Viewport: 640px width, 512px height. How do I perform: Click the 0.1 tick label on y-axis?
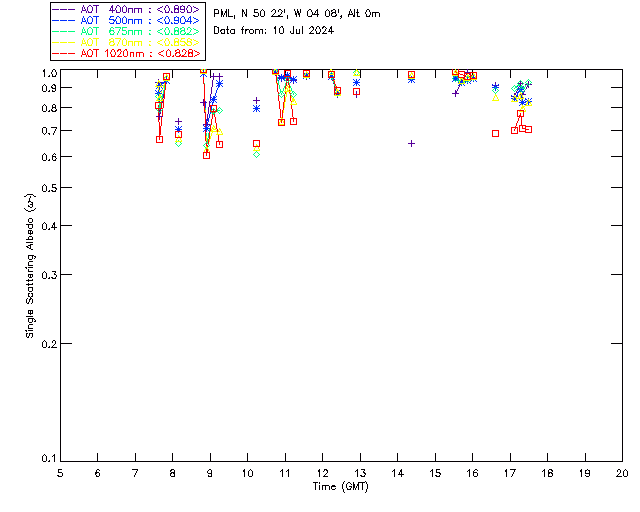(49, 459)
